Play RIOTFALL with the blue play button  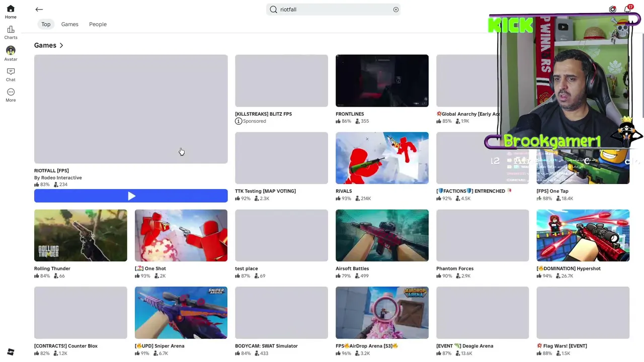click(131, 196)
